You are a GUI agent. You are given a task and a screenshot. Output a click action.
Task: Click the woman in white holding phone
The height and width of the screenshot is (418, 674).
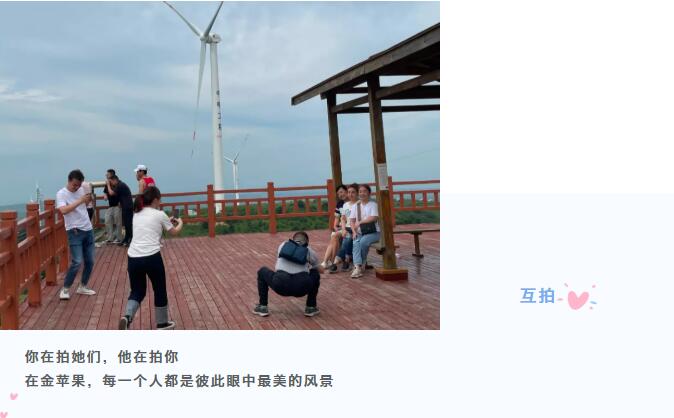pos(149,258)
